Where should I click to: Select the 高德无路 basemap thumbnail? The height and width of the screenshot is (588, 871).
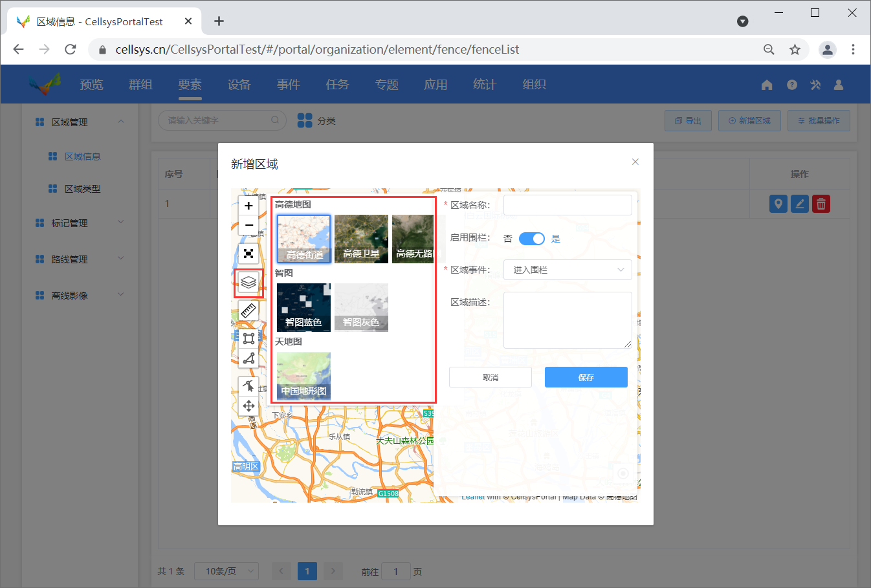tap(413, 239)
